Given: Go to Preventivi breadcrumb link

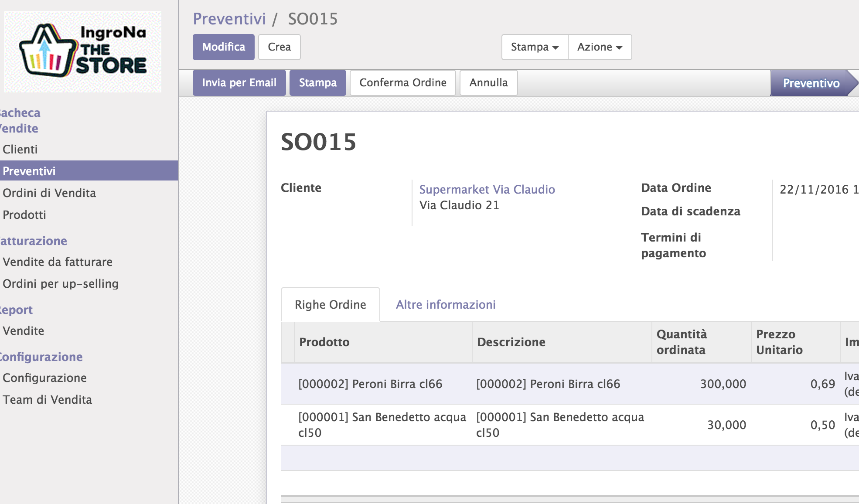Looking at the screenshot, I should click(x=229, y=19).
